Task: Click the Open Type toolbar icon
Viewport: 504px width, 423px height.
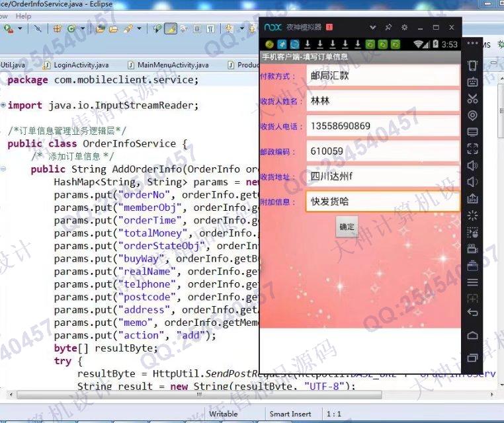Action: (x=101, y=29)
